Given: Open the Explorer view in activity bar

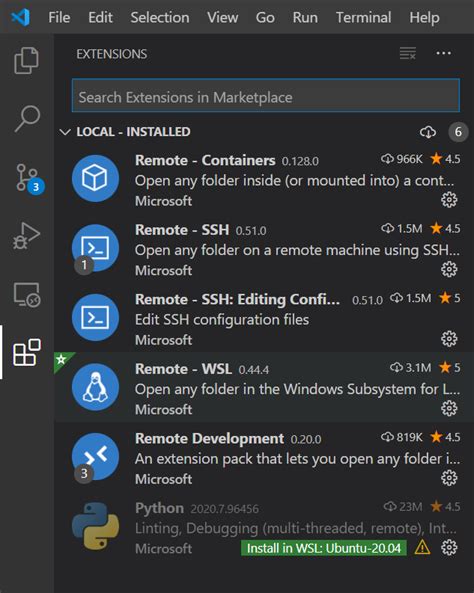Looking at the screenshot, I should (x=26, y=60).
